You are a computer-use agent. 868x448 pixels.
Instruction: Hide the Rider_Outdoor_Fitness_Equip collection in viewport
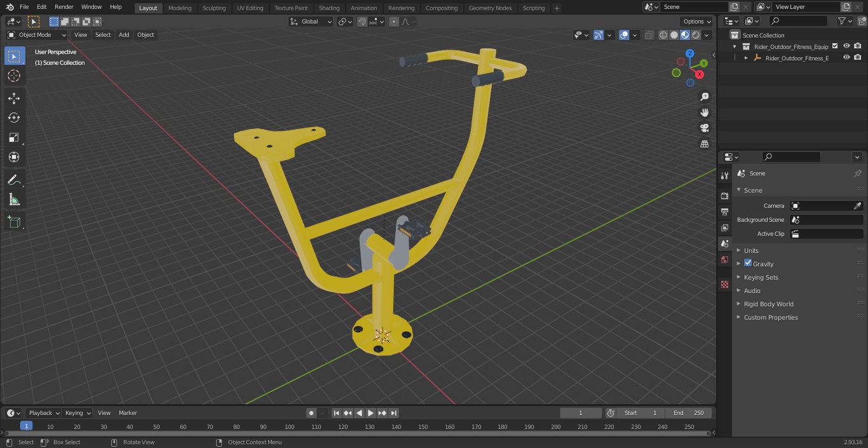[846, 46]
